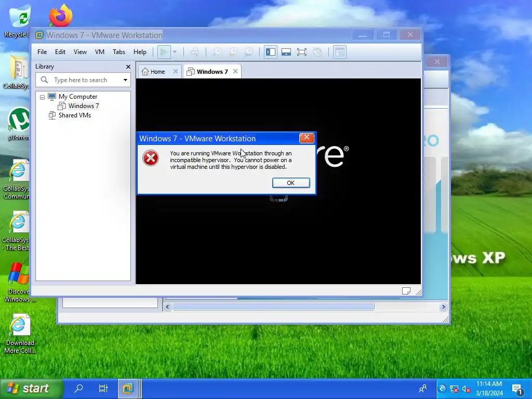Open the Edit menu
Image resolution: width=532 pixels, height=399 pixels.
coord(60,52)
